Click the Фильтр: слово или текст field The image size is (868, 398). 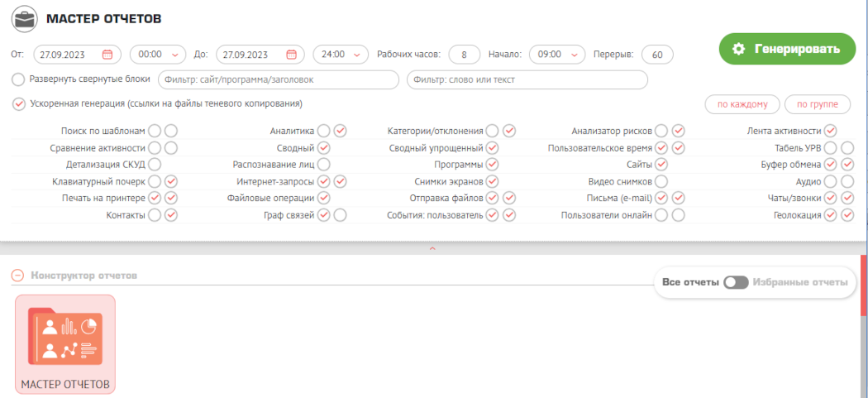(527, 79)
